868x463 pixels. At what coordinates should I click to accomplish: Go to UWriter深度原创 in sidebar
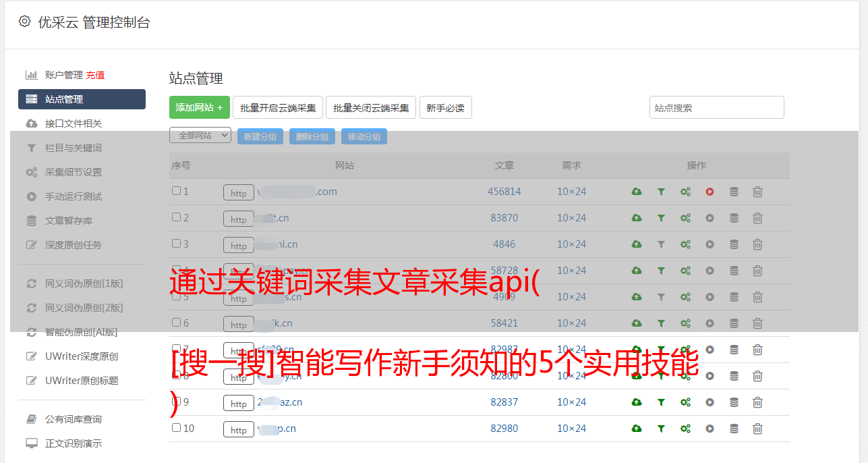pos(81,356)
